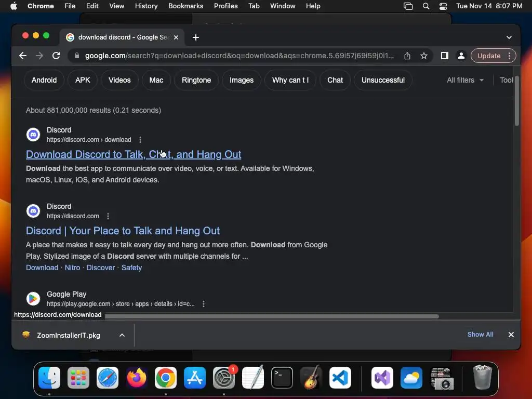The height and width of the screenshot is (399, 532).
Task: Launch Firefox from the dock
Action: click(x=137, y=378)
